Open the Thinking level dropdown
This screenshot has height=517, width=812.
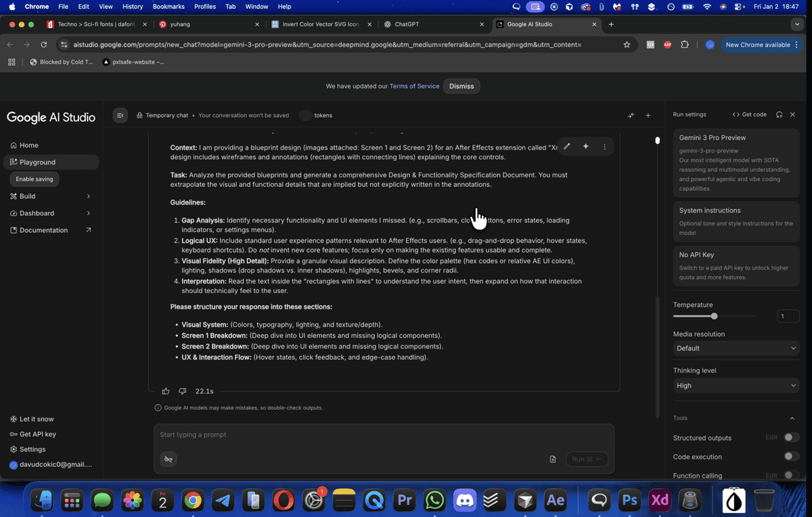[736, 386]
